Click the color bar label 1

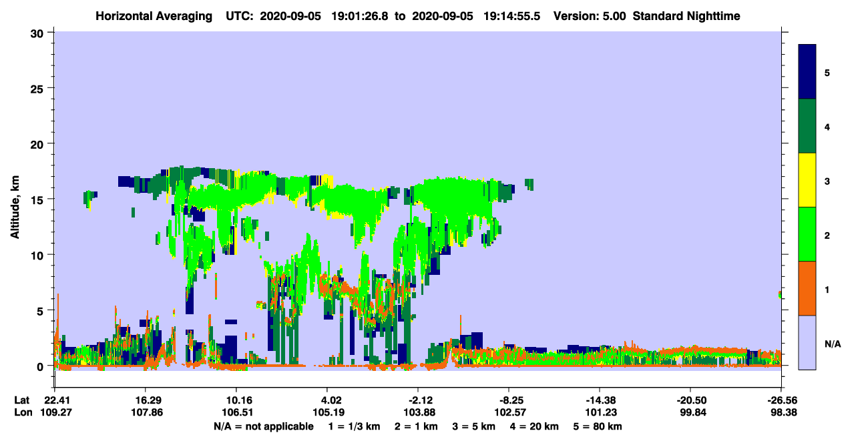pos(827,290)
